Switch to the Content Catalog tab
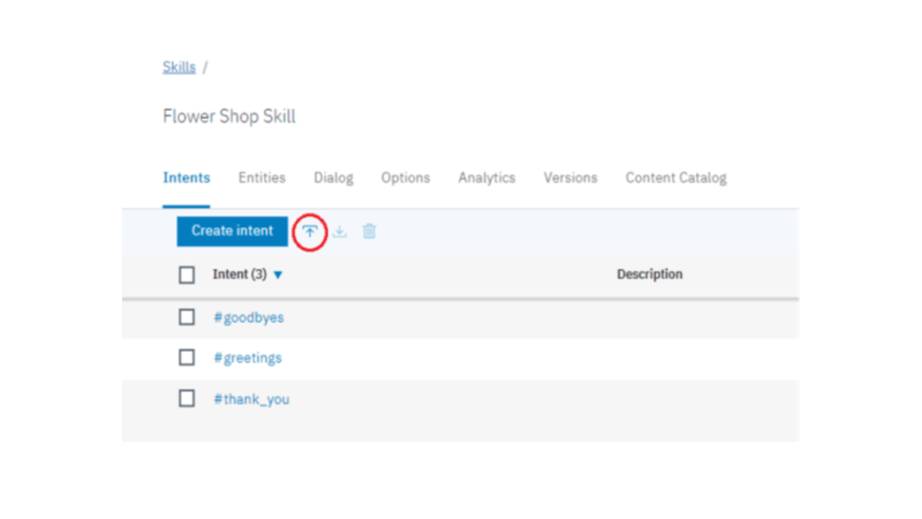Viewport: 922px width, 519px height. pyautogui.click(x=676, y=178)
